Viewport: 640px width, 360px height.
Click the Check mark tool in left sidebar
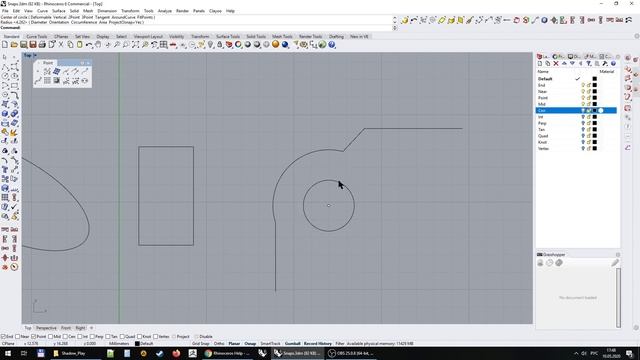[14, 207]
